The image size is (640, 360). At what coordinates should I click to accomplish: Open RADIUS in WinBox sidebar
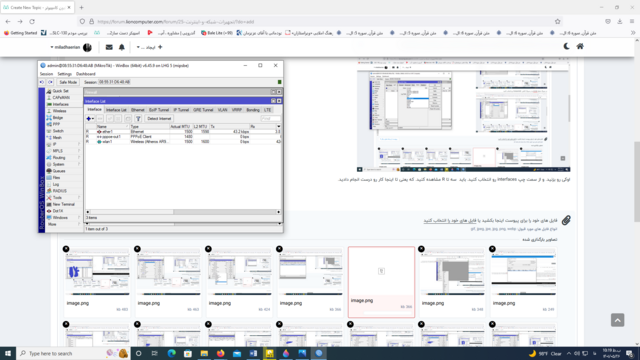click(x=59, y=191)
